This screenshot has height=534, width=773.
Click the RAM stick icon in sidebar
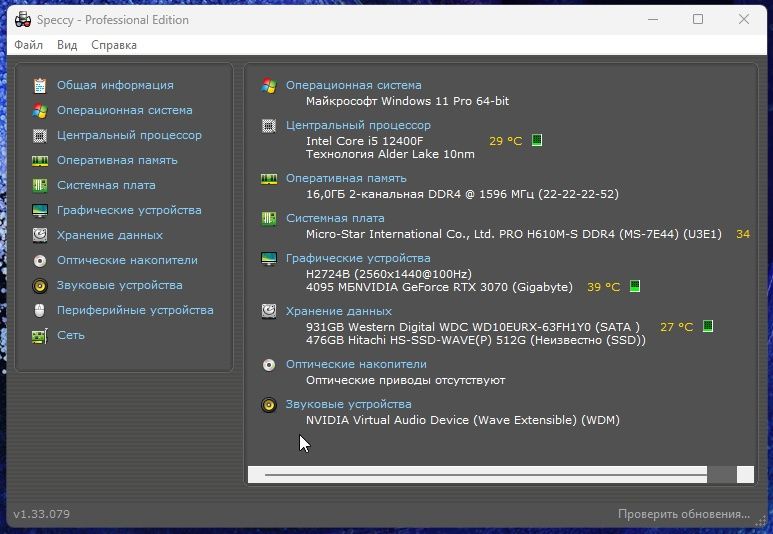(x=40, y=161)
